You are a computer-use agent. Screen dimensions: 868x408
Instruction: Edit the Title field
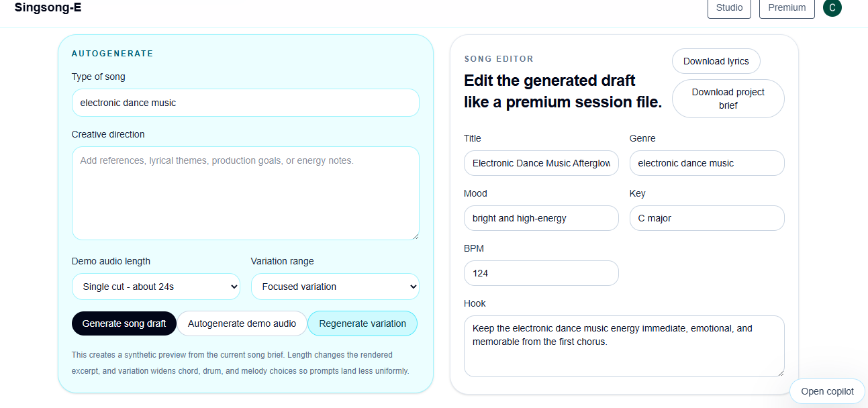click(x=541, y=163)
